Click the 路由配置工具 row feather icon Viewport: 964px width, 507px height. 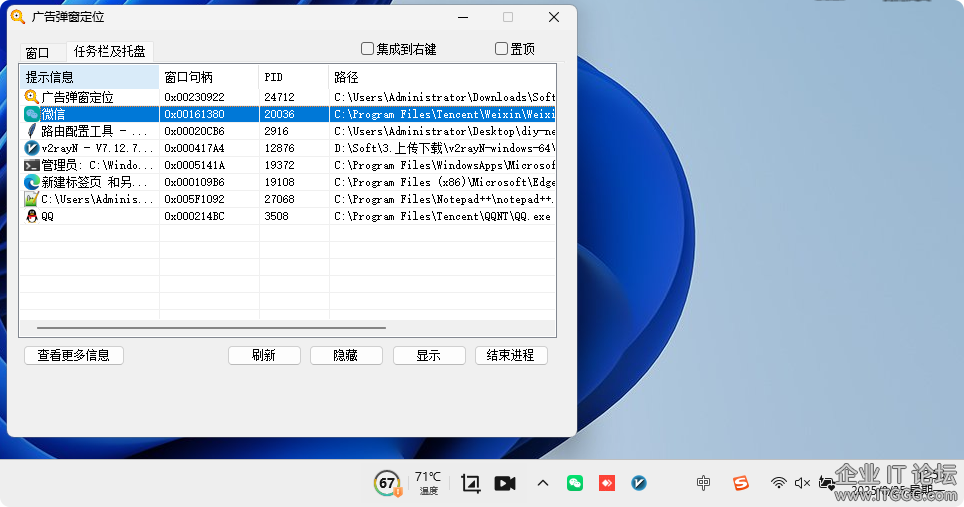click(31, 131)
